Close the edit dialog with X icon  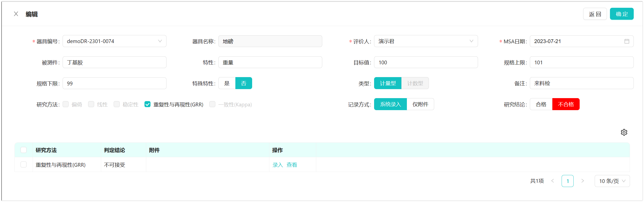[x=16, y=14]
